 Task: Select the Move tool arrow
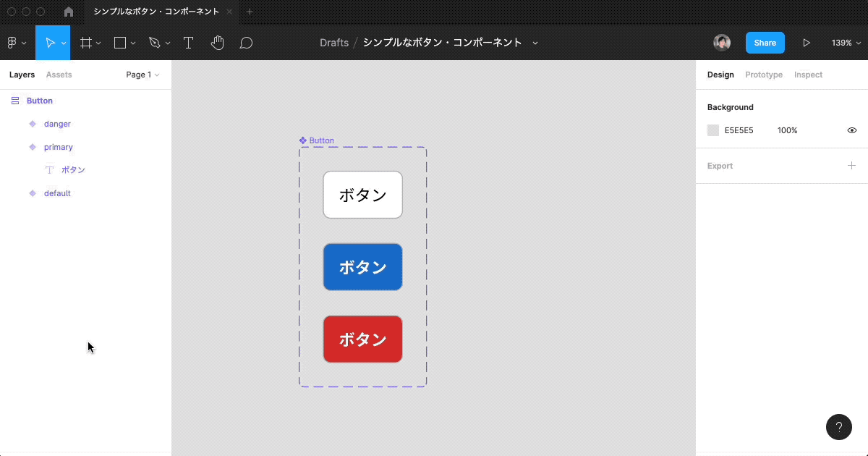click(50, 43)
